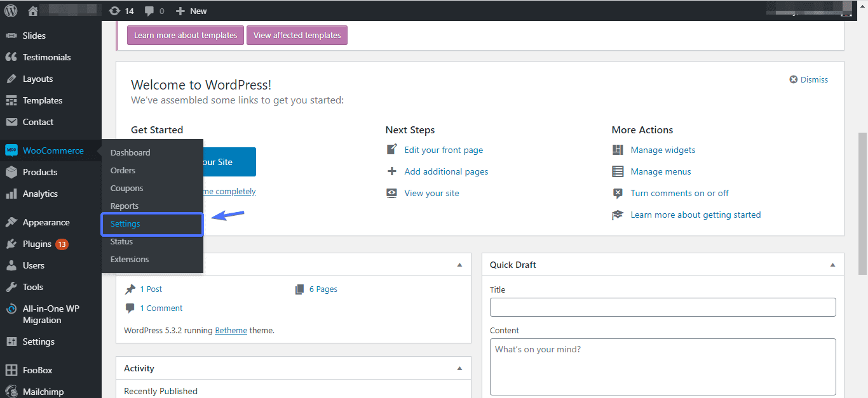
Task: Open Learn more about getting started
Action: click(696, 215)
